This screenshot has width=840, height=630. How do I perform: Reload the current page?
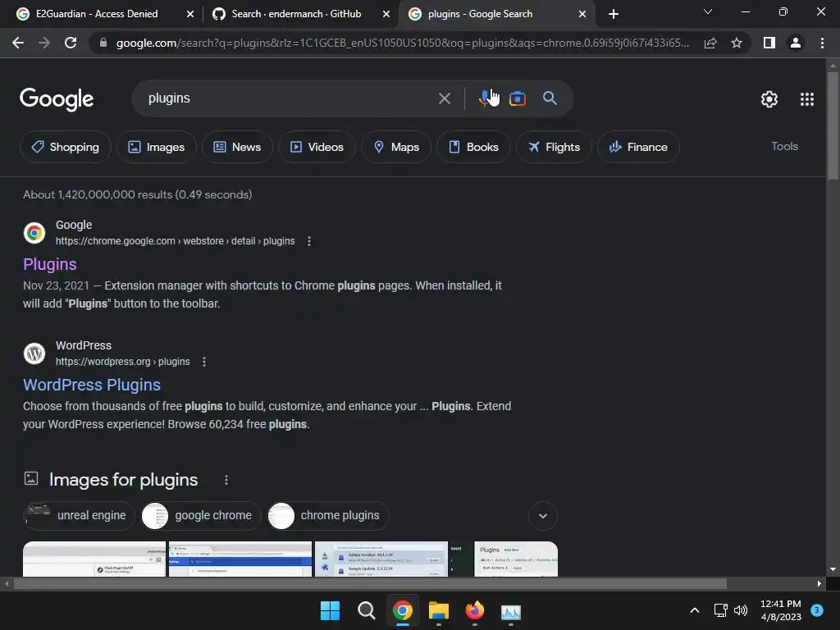(71, 43)
